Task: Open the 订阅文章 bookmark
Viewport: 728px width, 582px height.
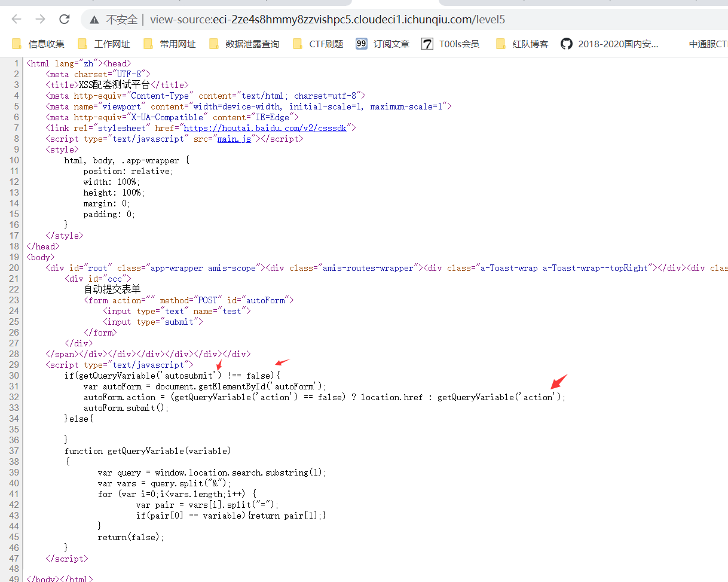Action: point(383,44)
